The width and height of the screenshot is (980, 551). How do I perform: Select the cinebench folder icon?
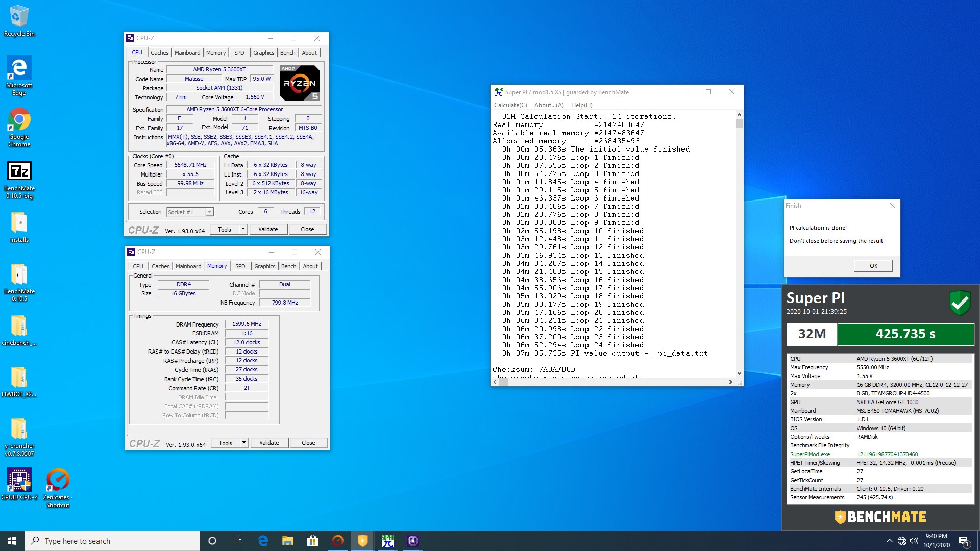coord(19,330)
